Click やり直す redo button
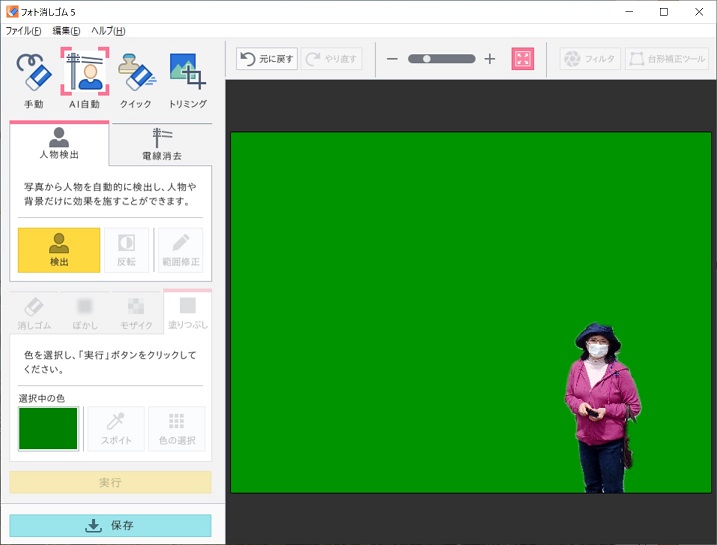717x545 pixels. pos(332,59)
